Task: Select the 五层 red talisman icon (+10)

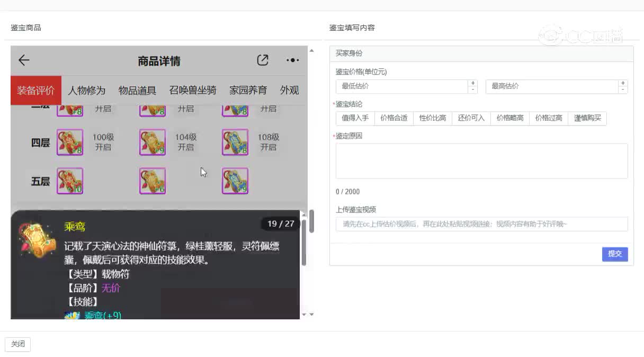Action: coord(70,181)
